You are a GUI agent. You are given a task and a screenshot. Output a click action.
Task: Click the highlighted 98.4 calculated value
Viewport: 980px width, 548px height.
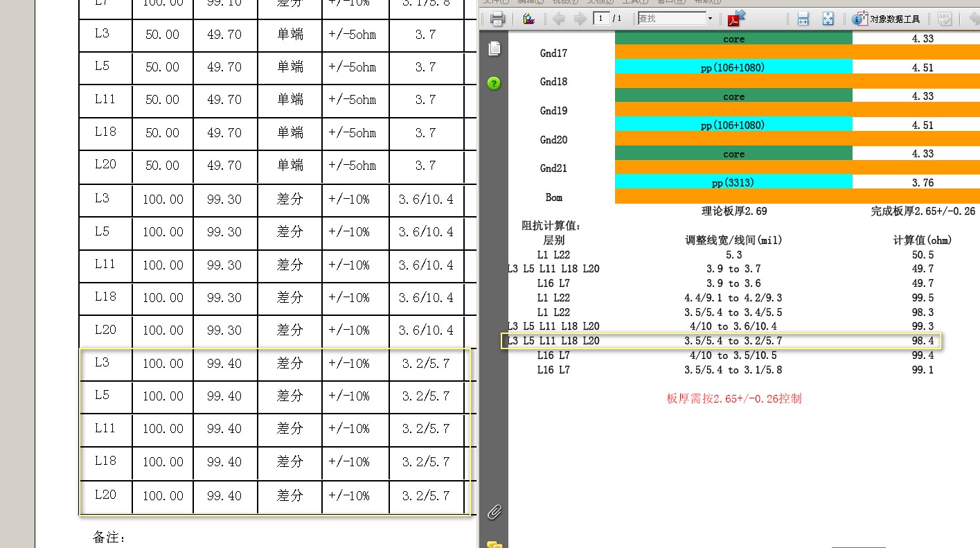923,341
